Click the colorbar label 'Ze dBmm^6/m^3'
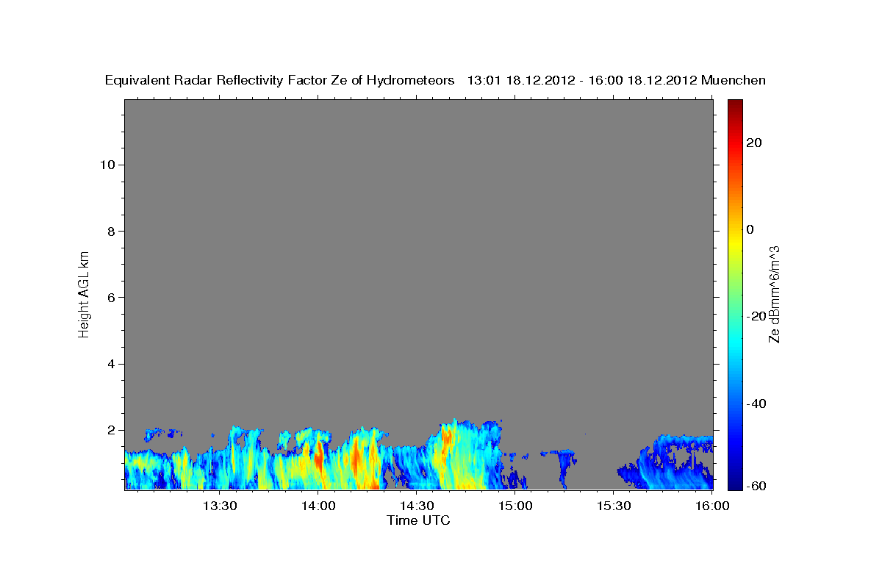 pos(773,294)
